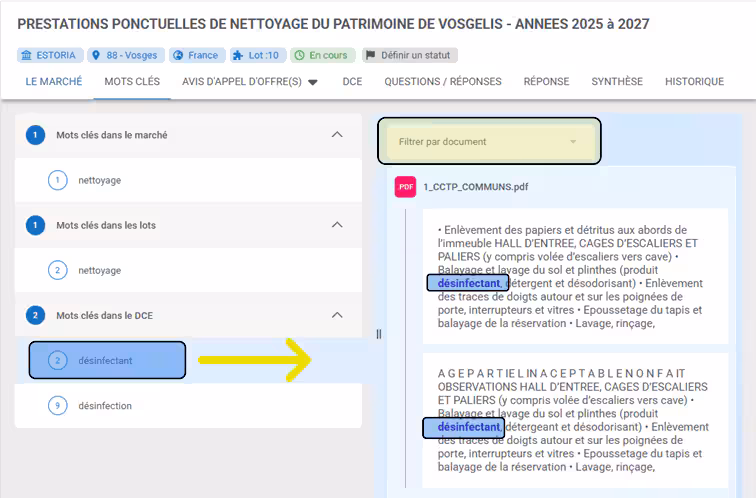Click the PDF icon of 1_CCTP_COMMUNS.pdf
The width and height of the screenshot is (756, 498).
tap(405, 186)
